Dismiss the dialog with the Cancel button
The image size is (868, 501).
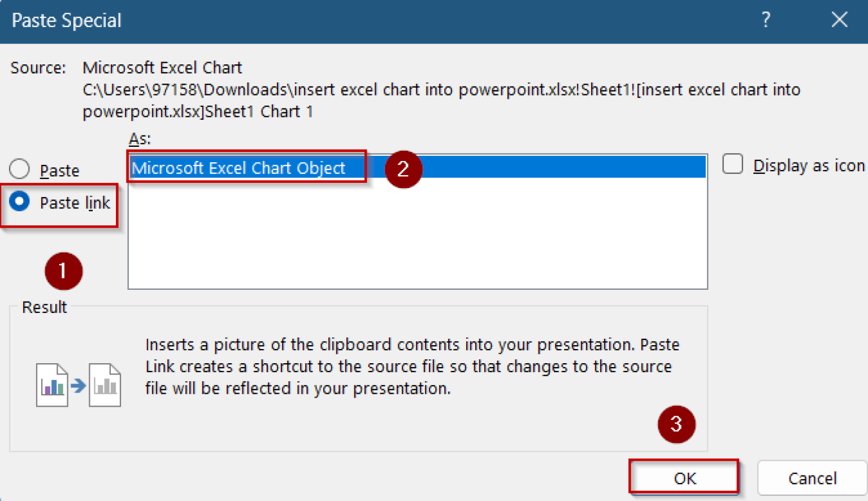coord(812,478)
